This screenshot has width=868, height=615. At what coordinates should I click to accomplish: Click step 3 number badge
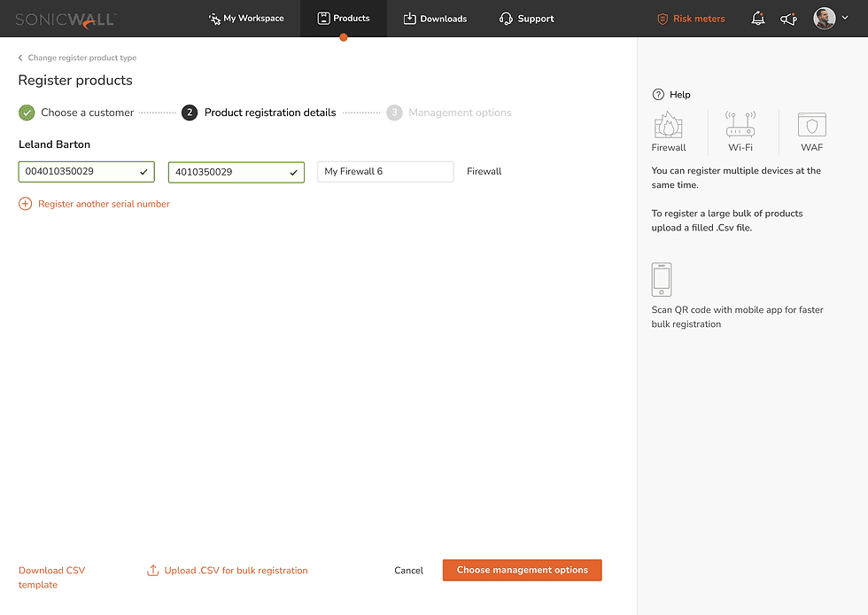click(x=394, y=113)
